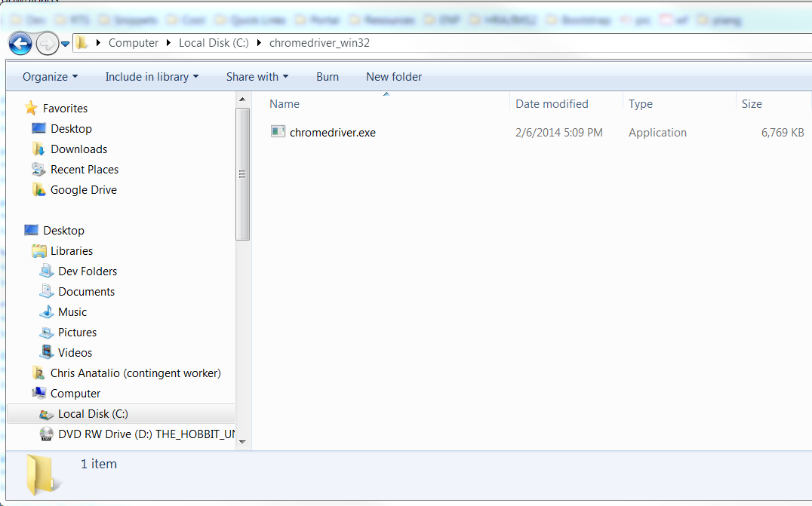Click the Desktop icon under Favorites
Screen dimensions: 812x506
click(x=38, y=128)
